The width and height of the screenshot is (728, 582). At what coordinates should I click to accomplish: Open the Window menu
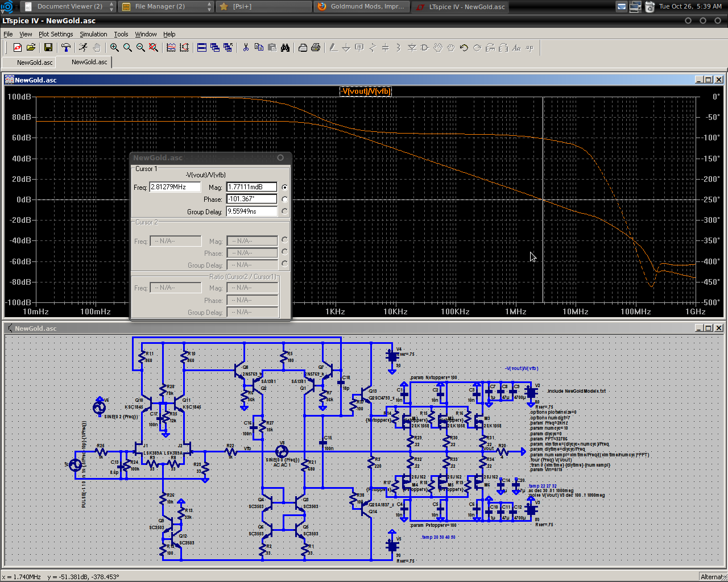(146, 34)
